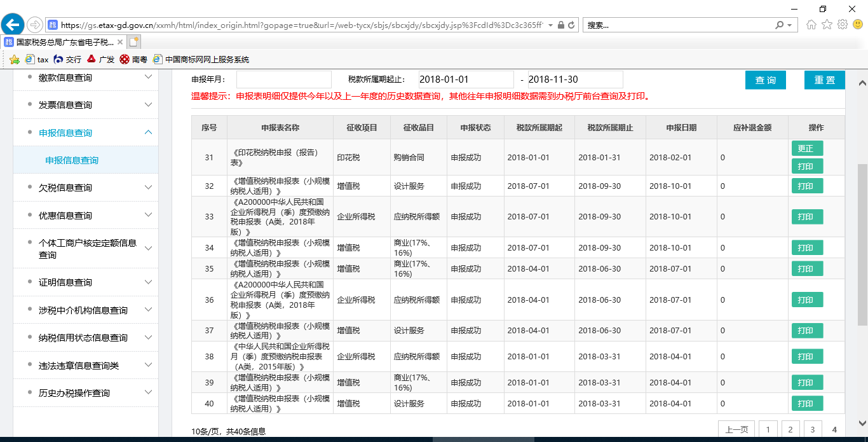868x442 pixels.
Task: Open the 'tax' bookmark
Action: [x=37, y=59]
